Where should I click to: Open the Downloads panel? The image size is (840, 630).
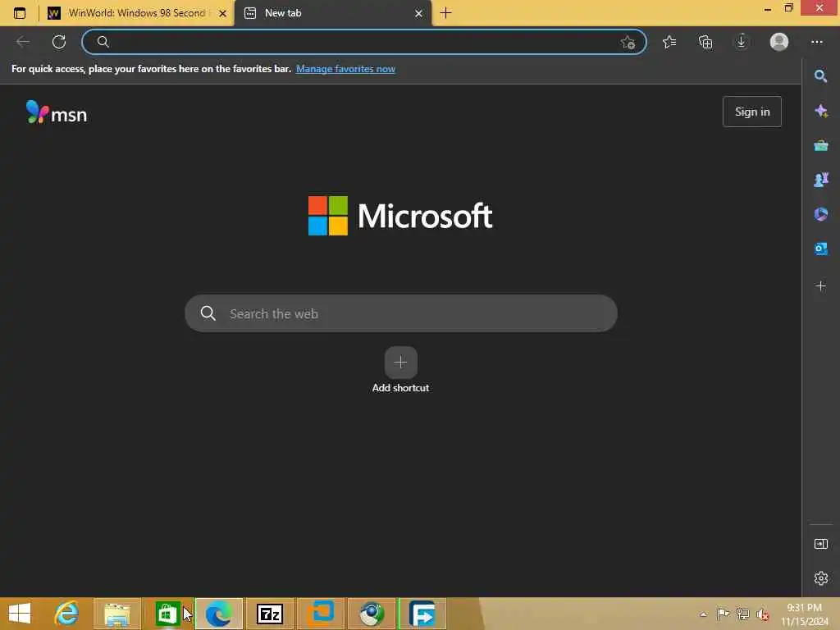[x=742, y=42]
